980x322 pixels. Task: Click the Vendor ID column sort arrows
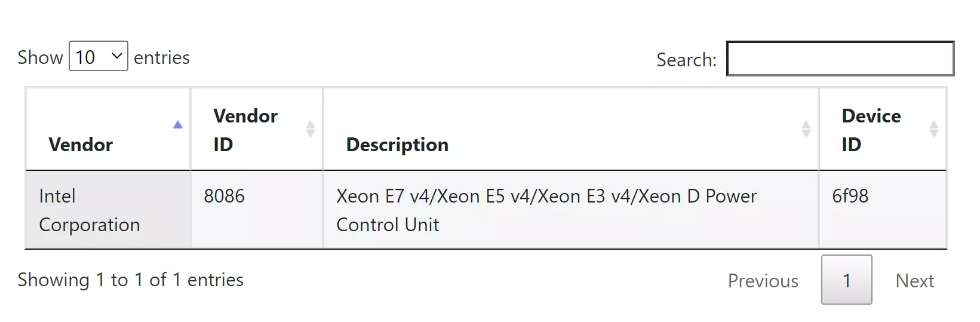[310, 129]
